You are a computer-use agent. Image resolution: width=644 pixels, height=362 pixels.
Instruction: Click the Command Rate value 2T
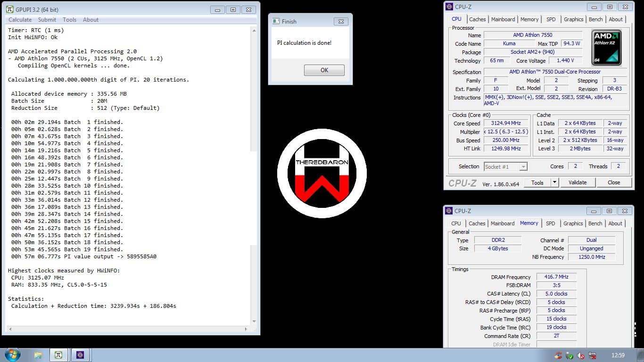coord(556,336)
